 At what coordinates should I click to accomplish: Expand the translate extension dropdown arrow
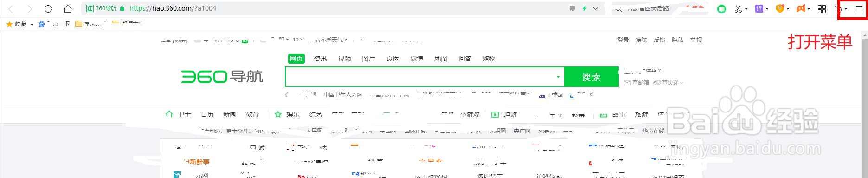click(x=767, y=9)
